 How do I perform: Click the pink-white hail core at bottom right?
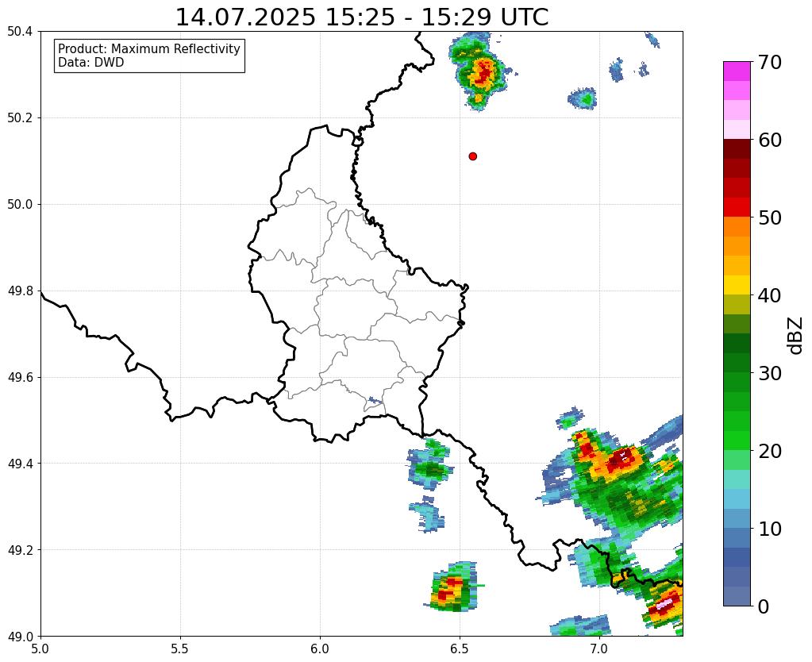click(x=664, y=604)
